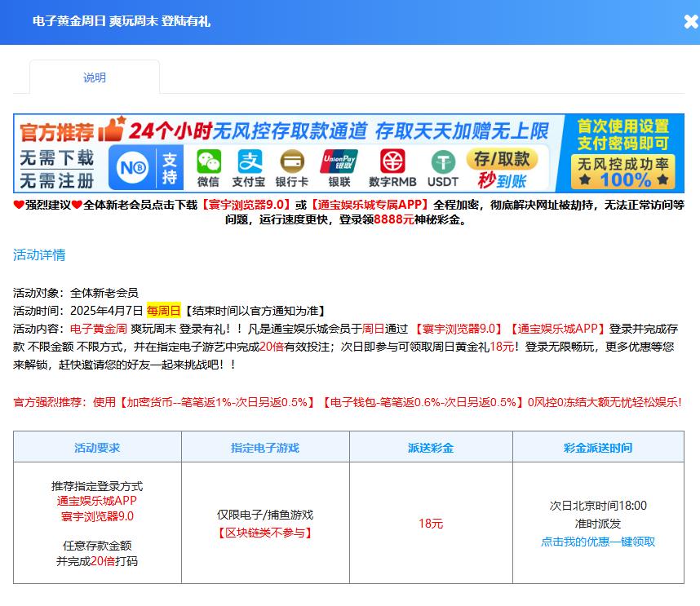Open 寰宇浏览器9.0 download link in top notice

pos(246,205)
